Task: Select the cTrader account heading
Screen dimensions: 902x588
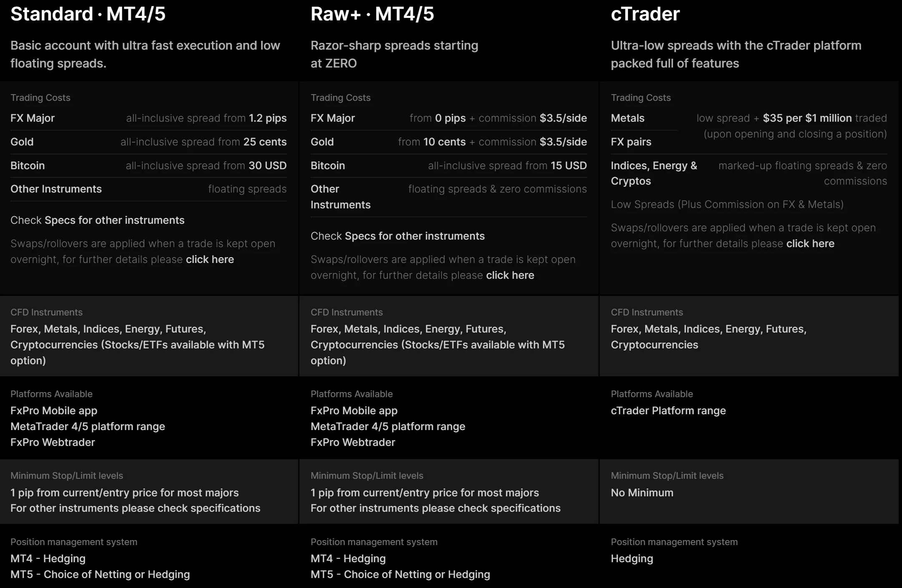Action: [645, 14]
